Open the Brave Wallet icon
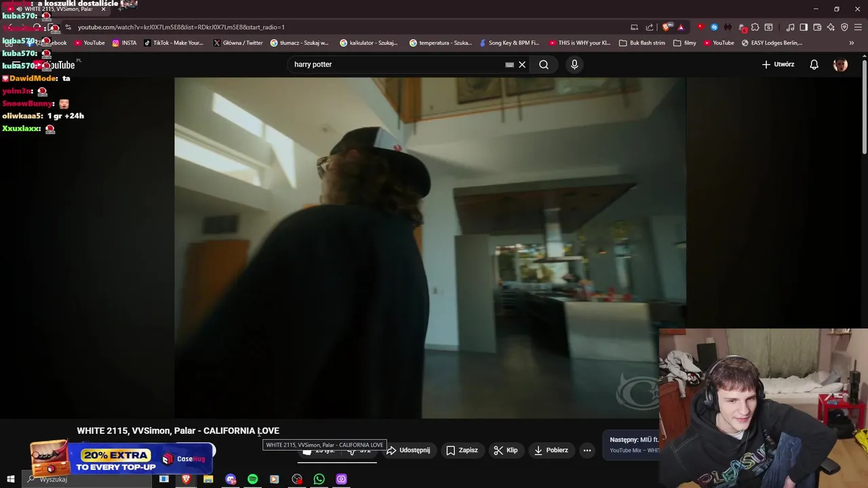868x488 pixels. [x=817, y=27]
